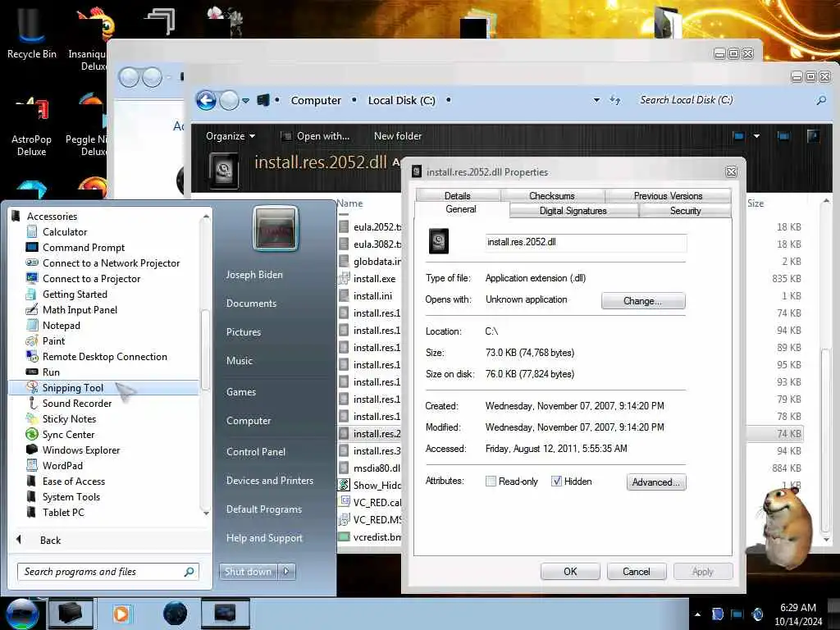Click the Computer breadcrumb in address bar
The image size is (840, 630).
[316, 100]
